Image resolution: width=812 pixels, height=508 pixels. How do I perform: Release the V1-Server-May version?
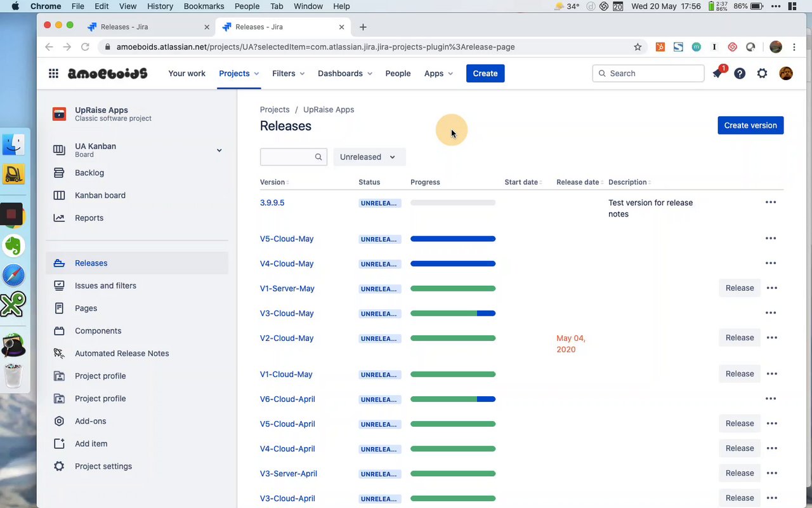[740, 288]
